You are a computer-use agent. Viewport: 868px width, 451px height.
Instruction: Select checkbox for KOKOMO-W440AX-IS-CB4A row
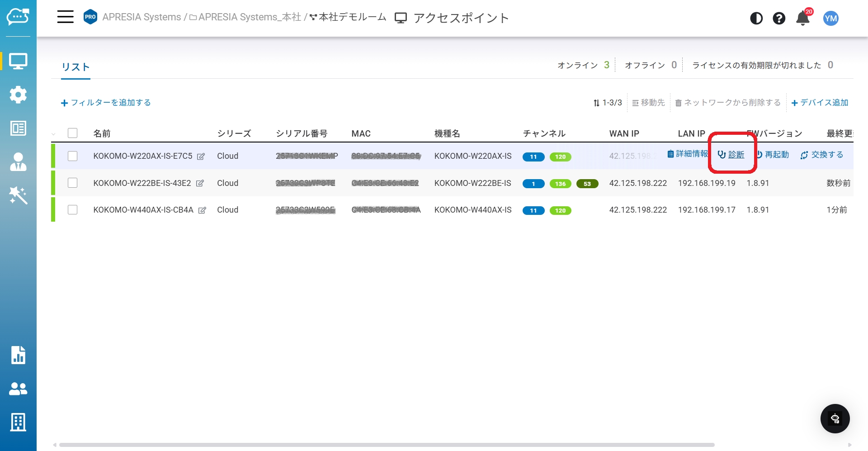pyautogui.click(x=72, y=210)
